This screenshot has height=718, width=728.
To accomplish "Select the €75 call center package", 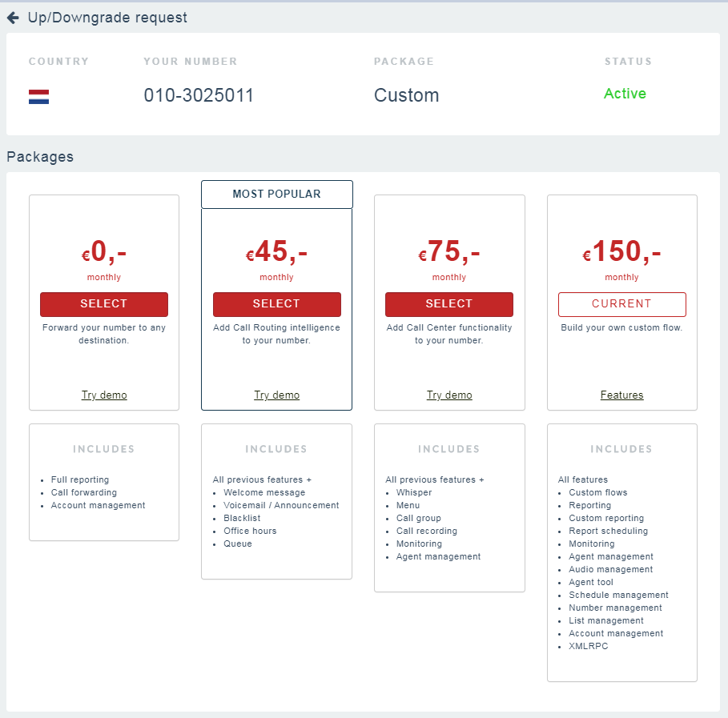I will point(448,304).
